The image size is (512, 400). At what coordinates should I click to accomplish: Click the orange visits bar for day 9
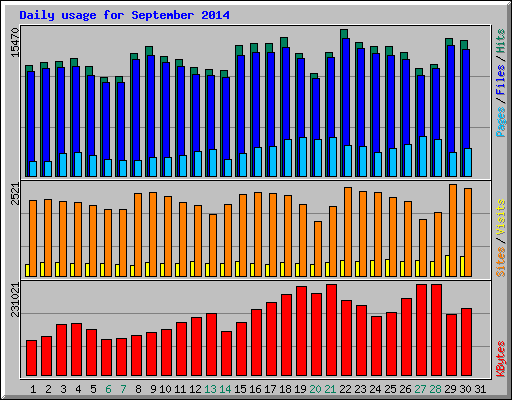coord(153,234)
